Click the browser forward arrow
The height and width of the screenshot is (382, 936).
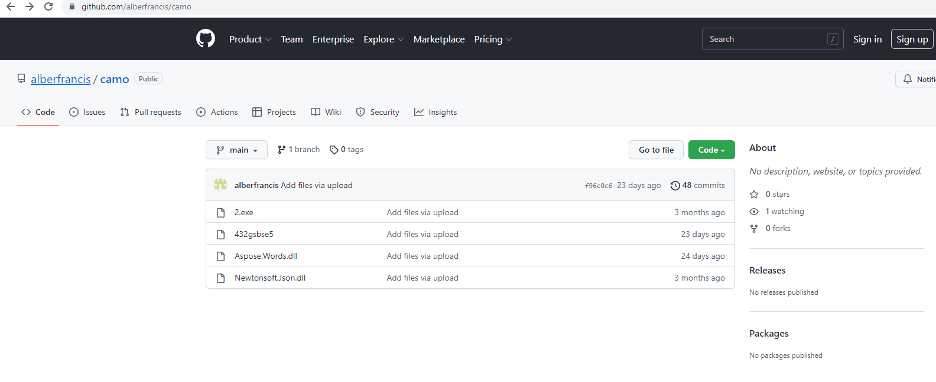point(29,7)
